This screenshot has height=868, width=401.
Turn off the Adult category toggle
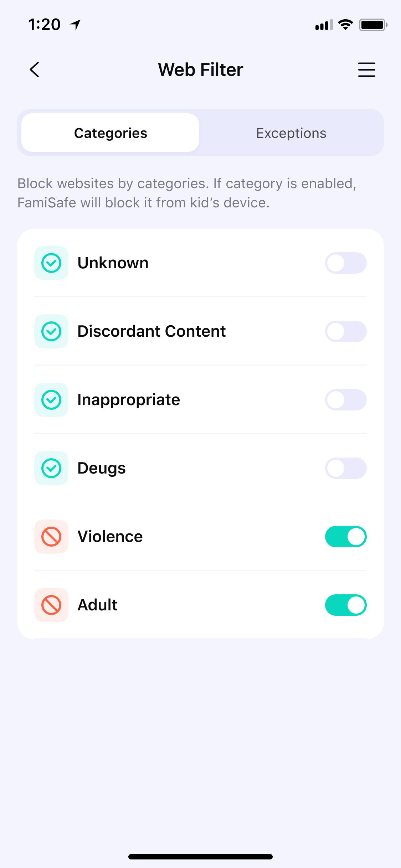click(346, 605)
